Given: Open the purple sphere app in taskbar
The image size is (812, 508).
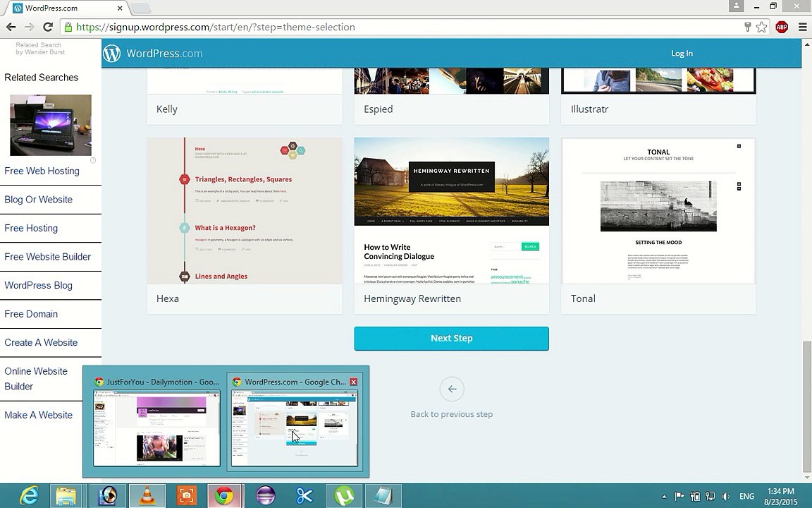Looking at the screenshot, I should (x=266, y=495).
